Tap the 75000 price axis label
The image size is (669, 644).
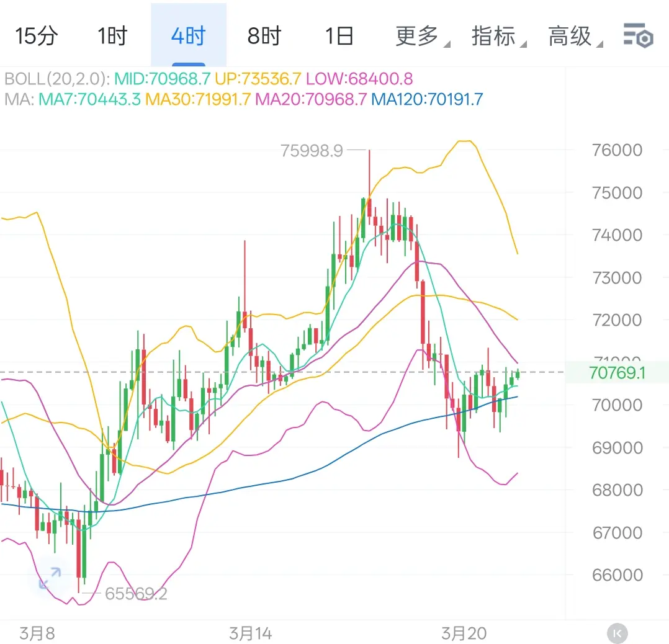click(617, 193)
